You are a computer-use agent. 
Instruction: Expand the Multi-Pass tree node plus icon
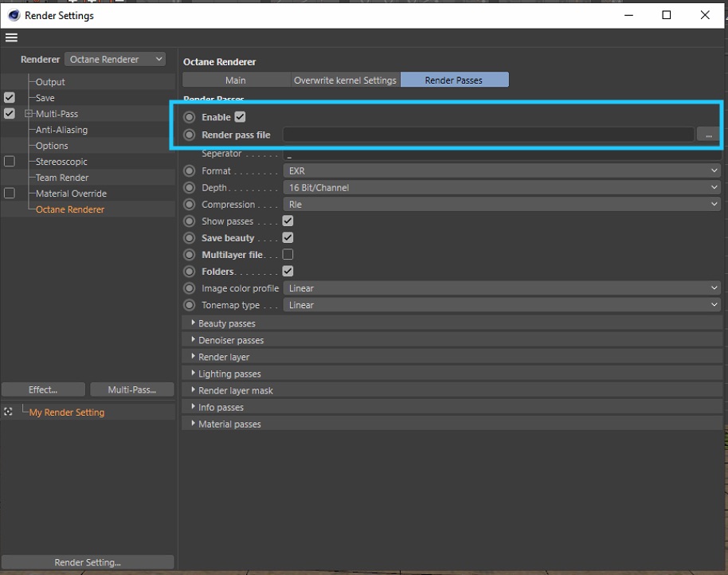point(29,114)
